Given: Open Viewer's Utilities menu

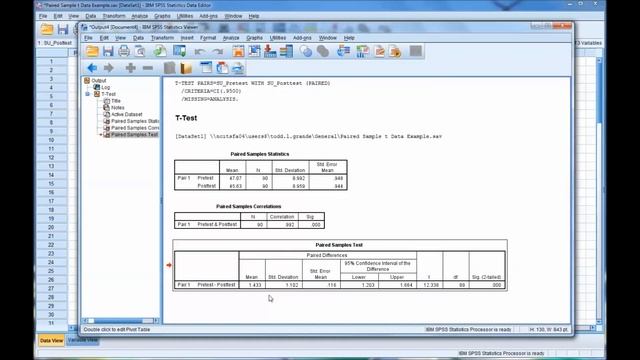Looking at the screenshot, I should coord(278,38).
